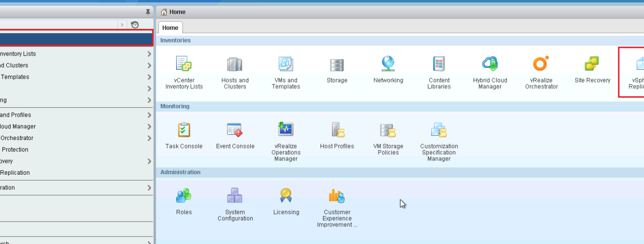Open the Task Console icon
Screen dimensions: 644x244
(184, 130)
